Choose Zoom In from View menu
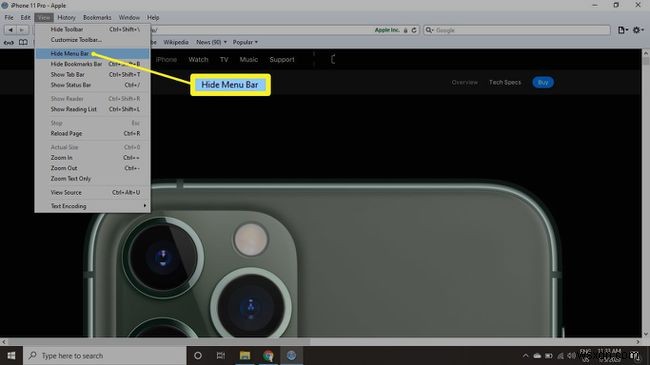This screenshot has width=650, height=365. 92,158
